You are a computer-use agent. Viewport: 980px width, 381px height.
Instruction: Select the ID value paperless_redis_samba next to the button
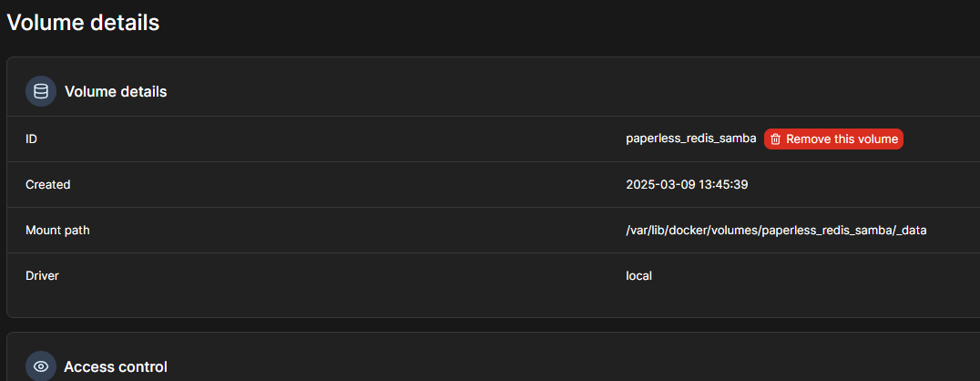click(x=691, y=139)
